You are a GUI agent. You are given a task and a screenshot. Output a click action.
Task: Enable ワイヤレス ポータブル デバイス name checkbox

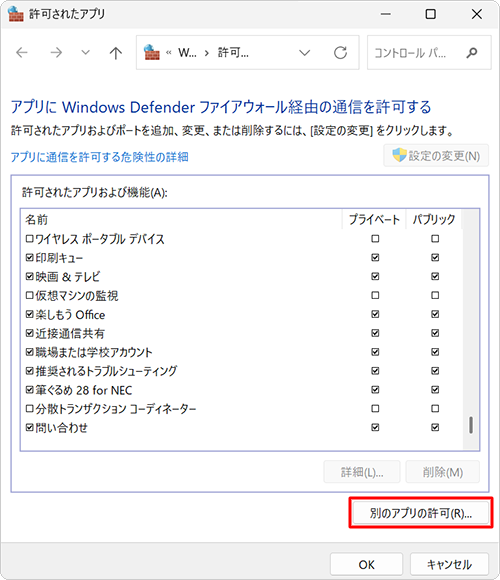30,239
